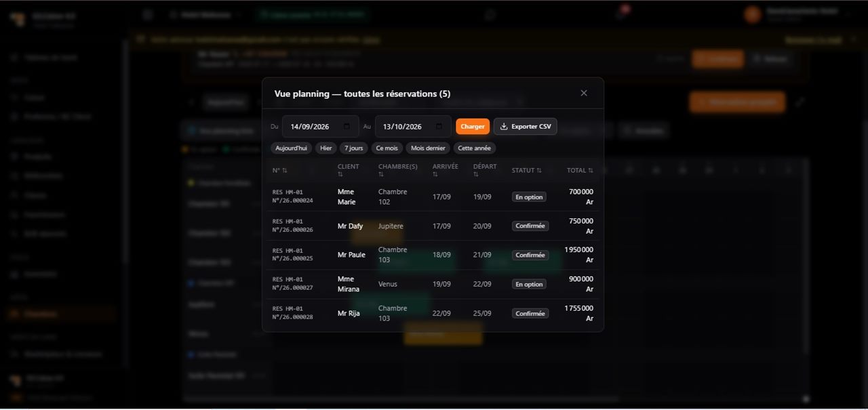
Task: Sort reservations by Départ date
Action: point(485,170)
